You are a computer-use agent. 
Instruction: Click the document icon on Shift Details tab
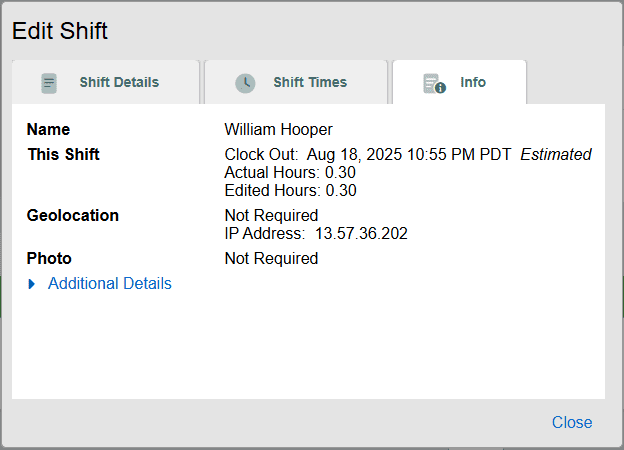49,83
